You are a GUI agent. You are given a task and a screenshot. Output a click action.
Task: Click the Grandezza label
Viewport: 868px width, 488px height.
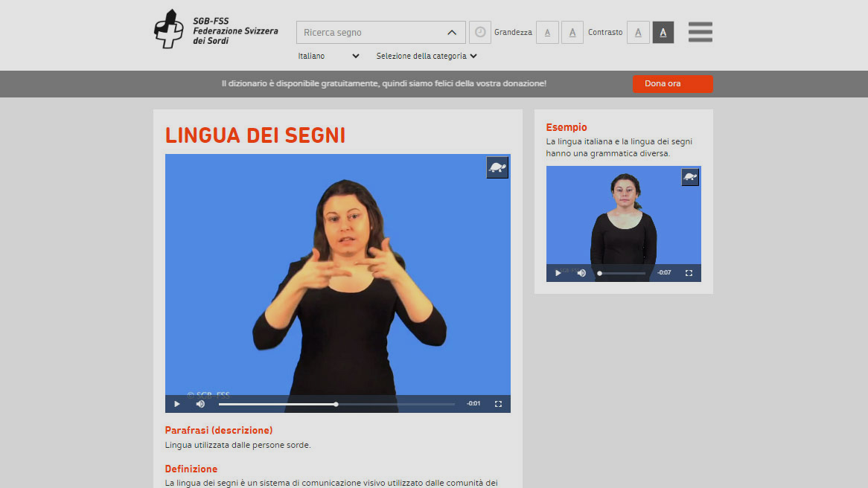(x=513, y=32)
